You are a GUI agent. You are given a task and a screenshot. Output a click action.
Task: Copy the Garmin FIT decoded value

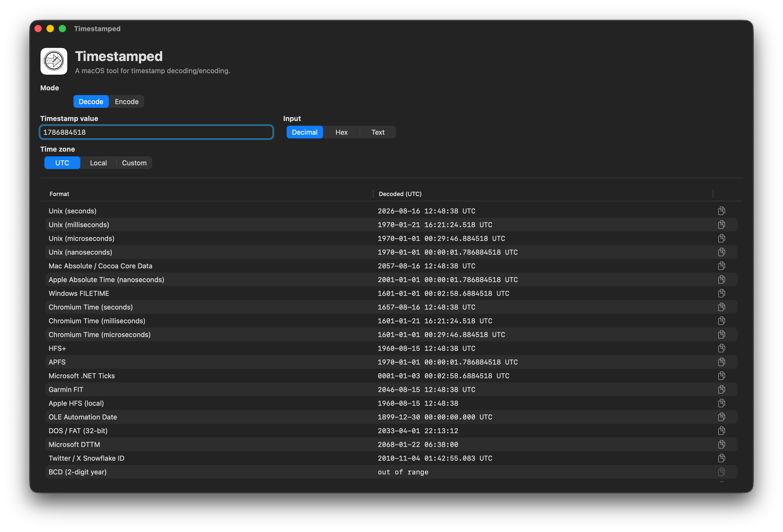pyautogui.click(x=721, y=389)
